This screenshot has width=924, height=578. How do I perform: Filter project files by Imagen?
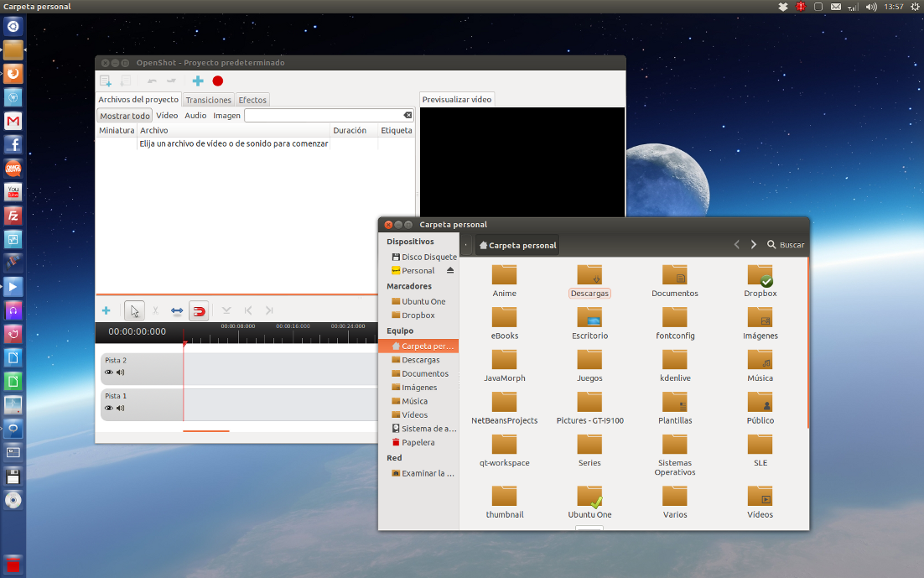[x=227, y=116]
